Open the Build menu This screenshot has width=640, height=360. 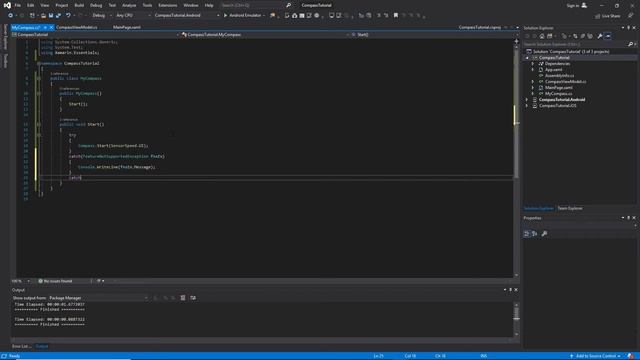coord(79,5)
